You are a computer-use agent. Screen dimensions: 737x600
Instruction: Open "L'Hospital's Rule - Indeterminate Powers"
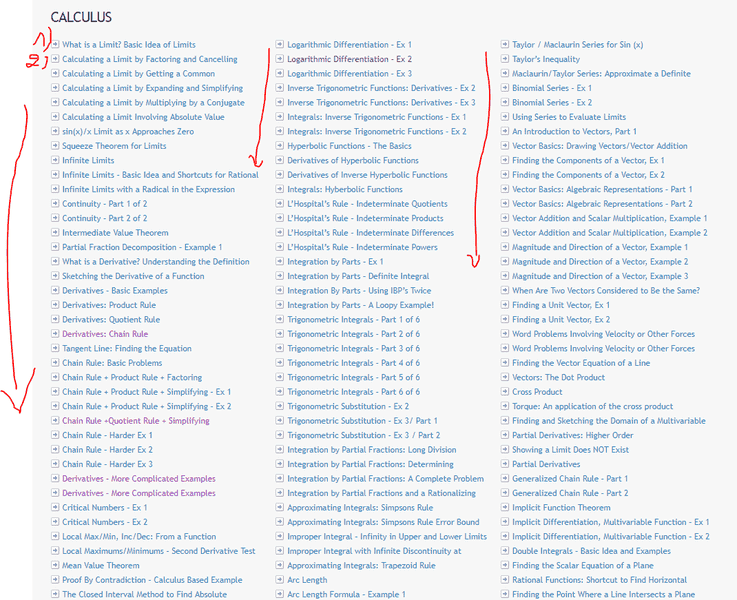pos(362,247)
